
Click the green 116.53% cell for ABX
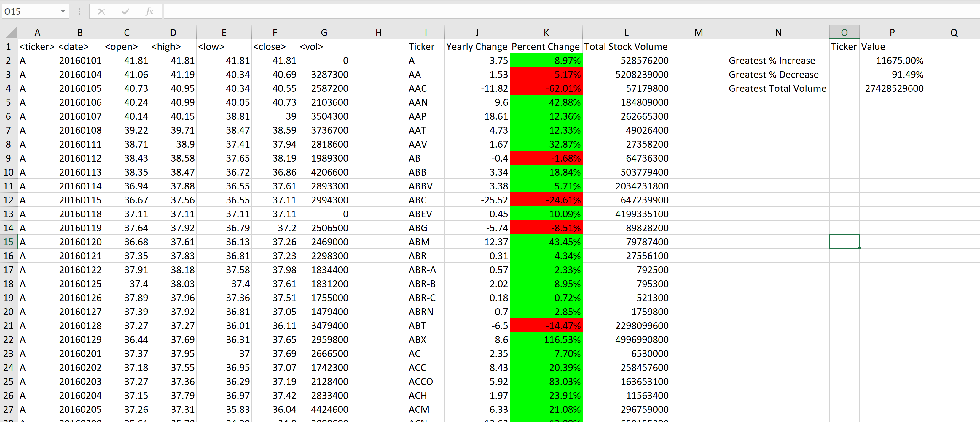coord(546,340)
